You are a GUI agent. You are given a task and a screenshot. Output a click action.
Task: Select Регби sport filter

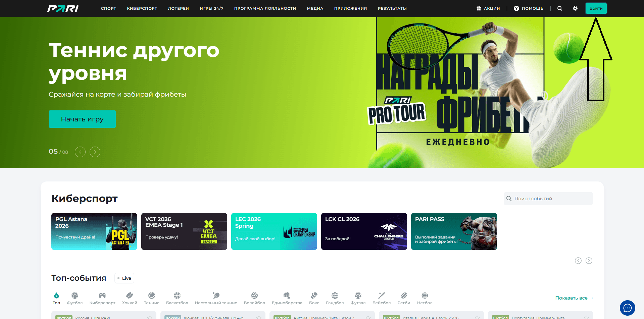click(x=404, y=298)
